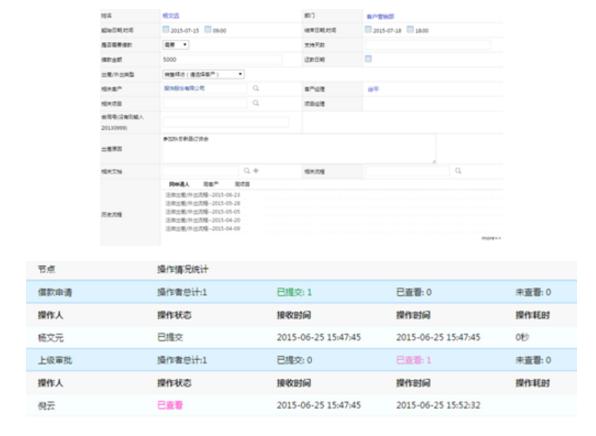Open the start date calendar icon beside 2015-07-15
The image size is (596, 436).
(166, 29)
